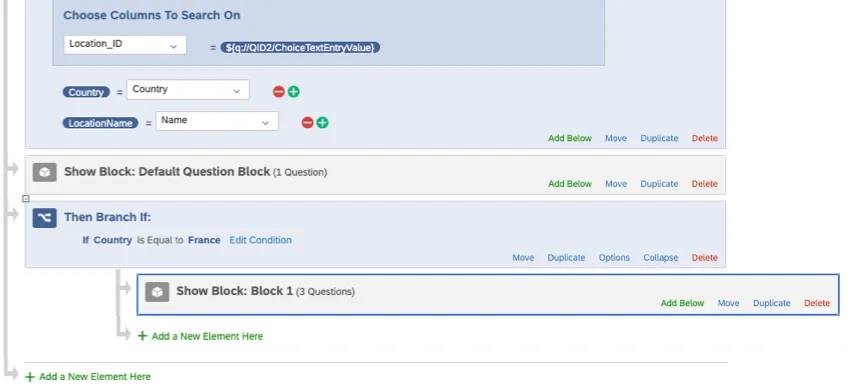
Task: Move the Then Branch If element
Action: [523, 257]
